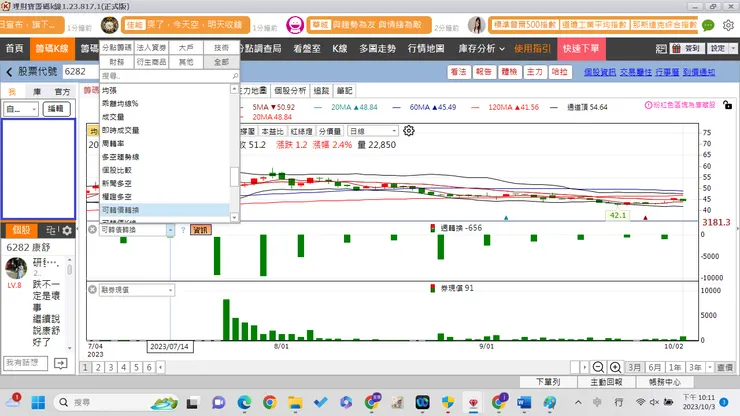Switch to 個股分析 sub-tab
740x416 pixels.
click(290, 91)
